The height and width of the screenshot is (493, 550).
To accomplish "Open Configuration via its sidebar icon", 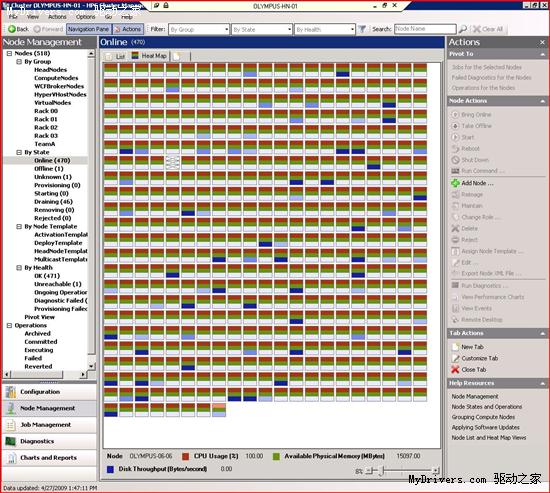I will (x=11, y=392).
